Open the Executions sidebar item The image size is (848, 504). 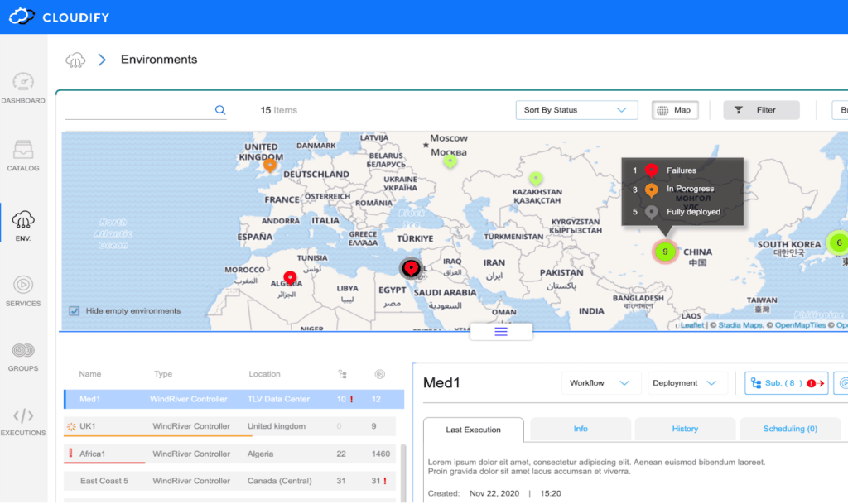[23, 422]
